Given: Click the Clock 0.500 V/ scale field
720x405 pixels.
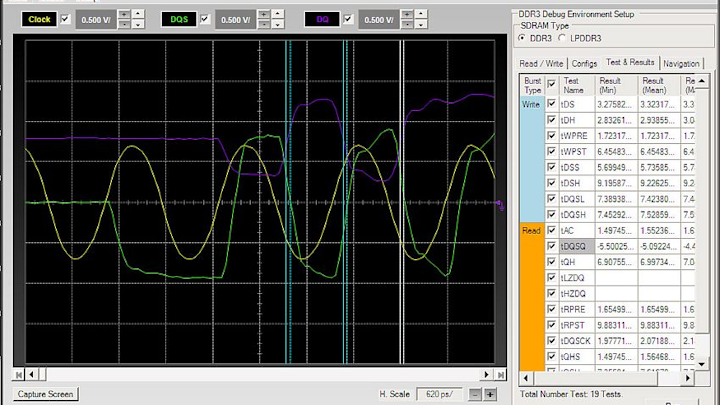Looking at the screenshot, I should click(x=96, y=20).
